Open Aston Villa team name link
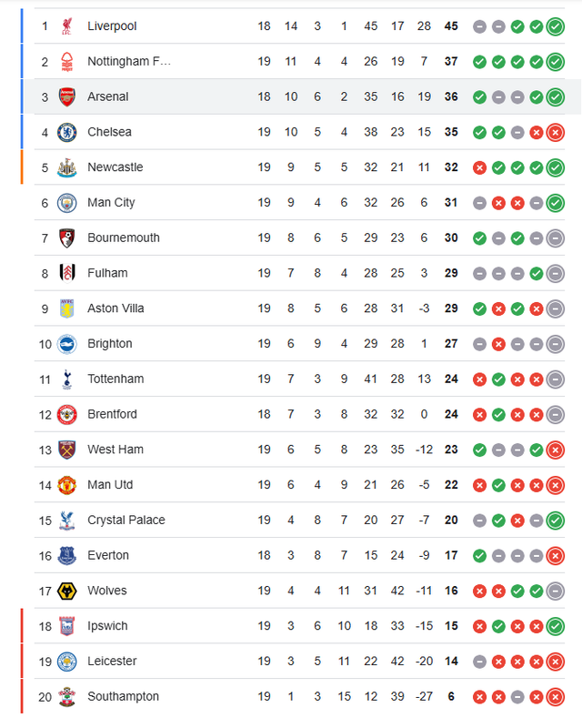Viewport: 582px width, 728px height. coord(115,308)
